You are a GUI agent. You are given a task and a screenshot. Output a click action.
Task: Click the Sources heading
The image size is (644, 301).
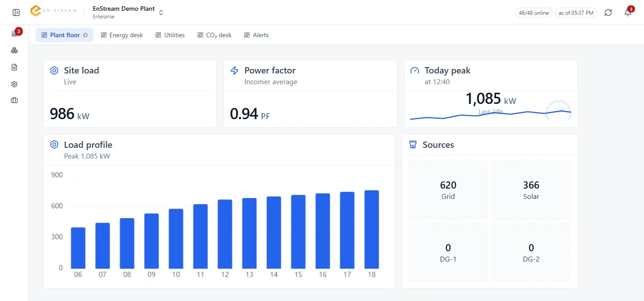point(438,145)
